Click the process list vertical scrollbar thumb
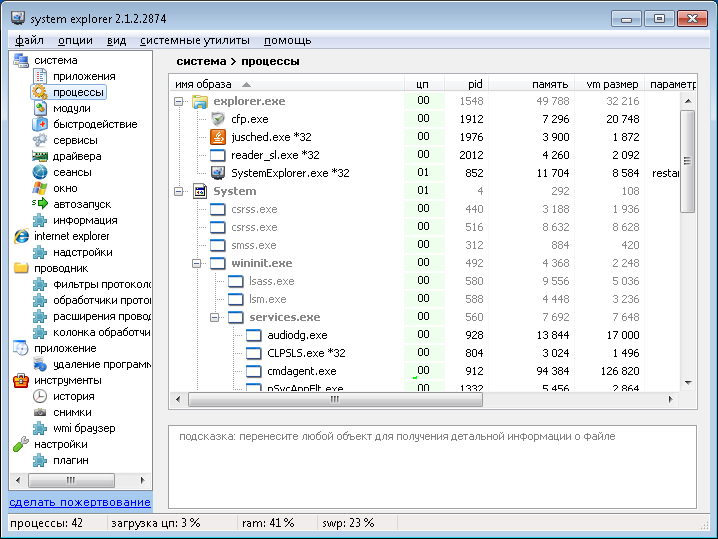Image resolution: width=718 pixels, height=539 pixels. 687,161
